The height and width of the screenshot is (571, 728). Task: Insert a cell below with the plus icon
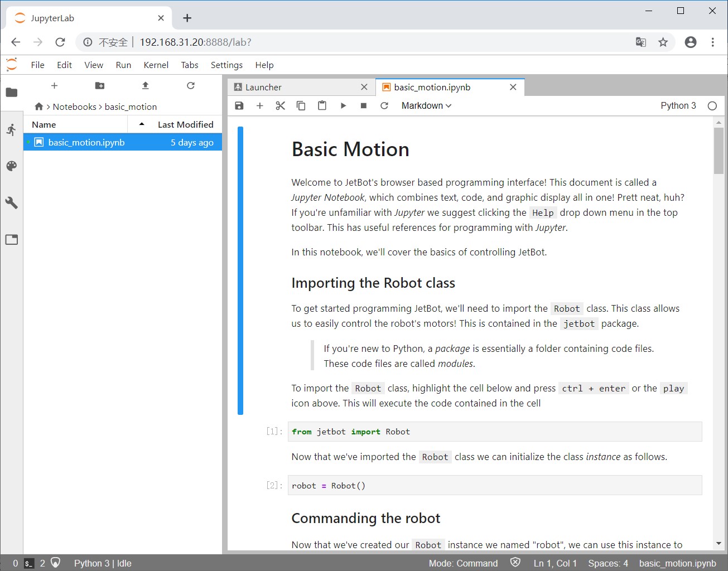point(260,105)
